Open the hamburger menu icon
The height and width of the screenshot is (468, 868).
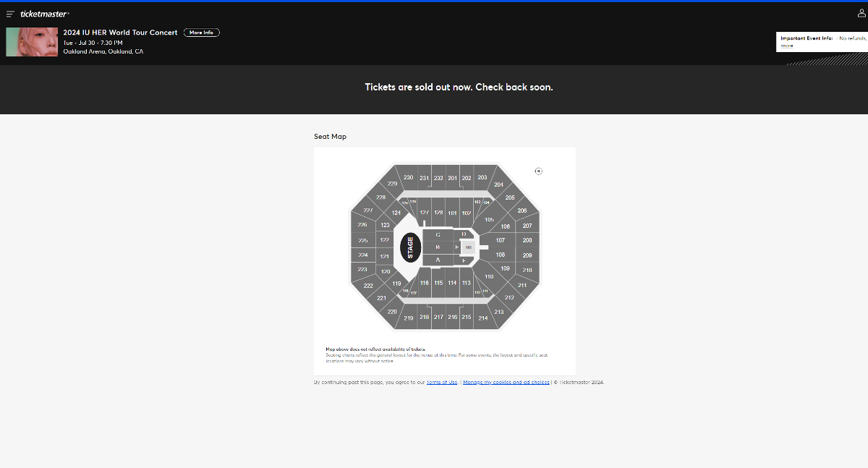[10, 14]
